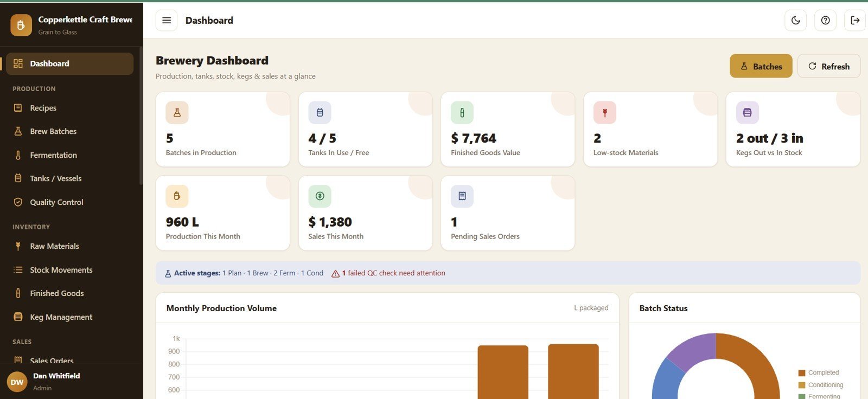Image resolution: width=868 pixels, height=399 pixels.
Task: Open Sales Orders in sidebar
Action: click(69, 359)
